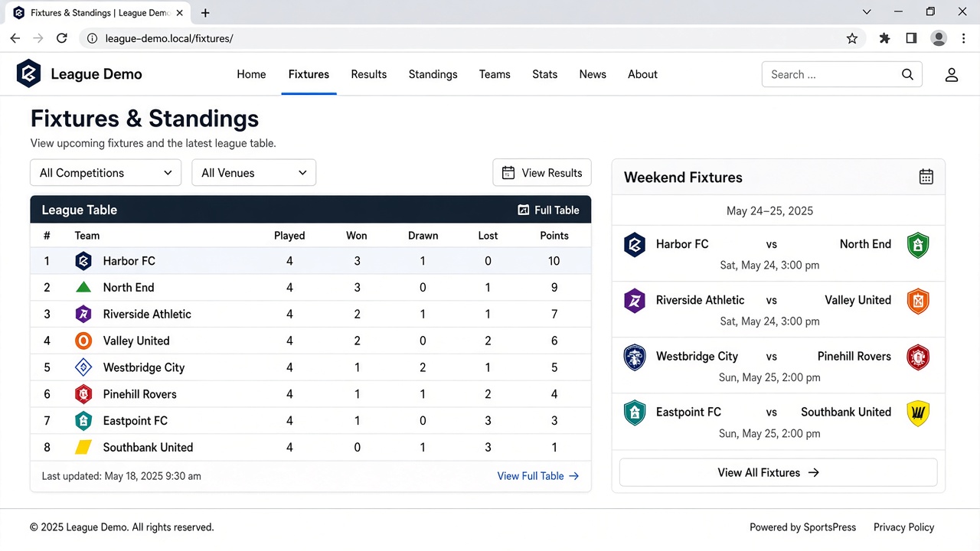Click Pinehill Rovers red crest in fixtures

pos(918,357)
